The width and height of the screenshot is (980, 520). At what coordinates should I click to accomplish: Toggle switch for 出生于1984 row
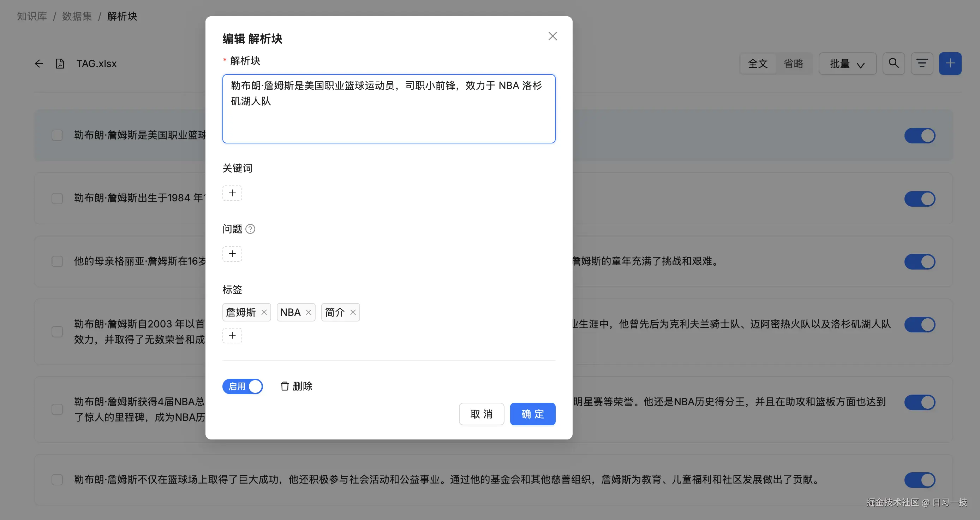[x=920, y=199]
